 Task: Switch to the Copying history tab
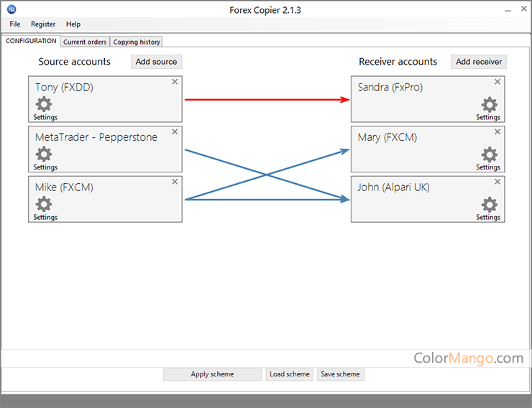pyautogui.click(x=137, y=42)
